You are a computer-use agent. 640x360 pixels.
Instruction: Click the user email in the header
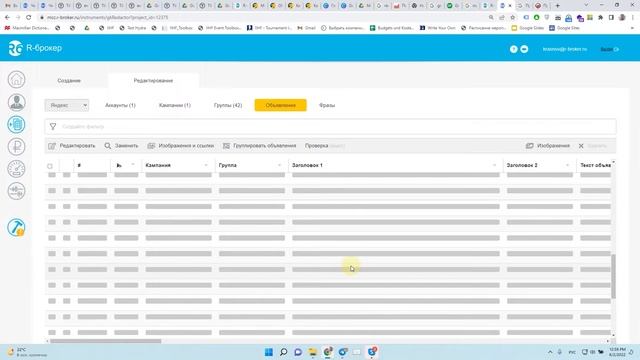click(565, 49)
